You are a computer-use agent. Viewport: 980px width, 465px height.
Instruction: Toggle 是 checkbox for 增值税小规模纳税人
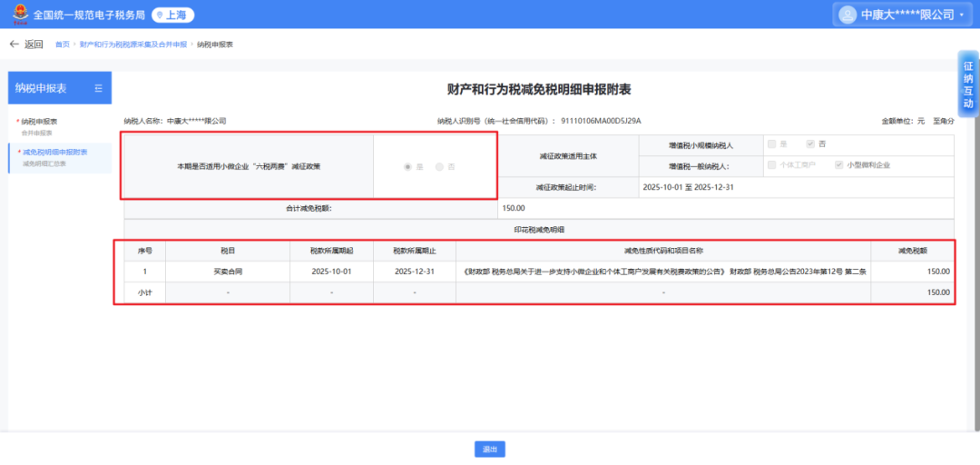pyautogui.click(x=772, y=143)
